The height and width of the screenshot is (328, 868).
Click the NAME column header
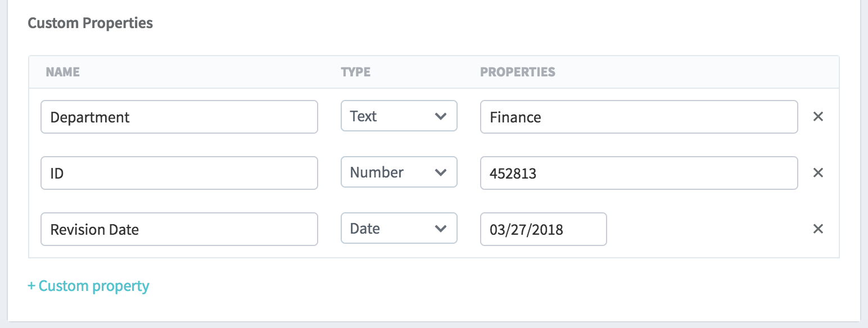(62, 72)
